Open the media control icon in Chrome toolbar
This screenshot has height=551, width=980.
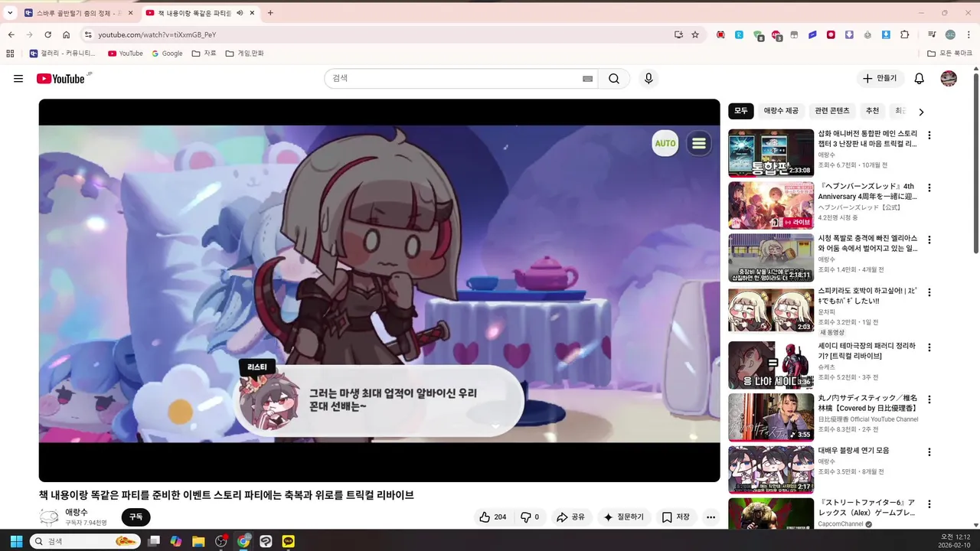tap(932, 34)
